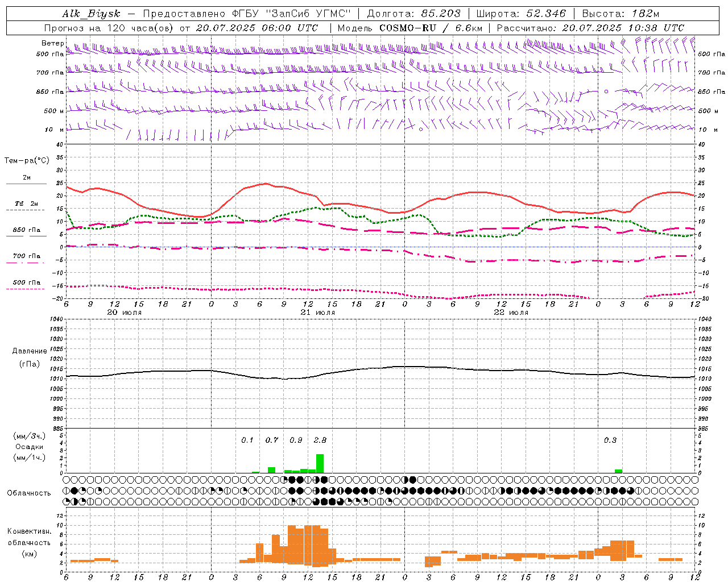Click the Осадки precipitation label
This screenshot has width=728, height=582.
(x=30, y=447)
